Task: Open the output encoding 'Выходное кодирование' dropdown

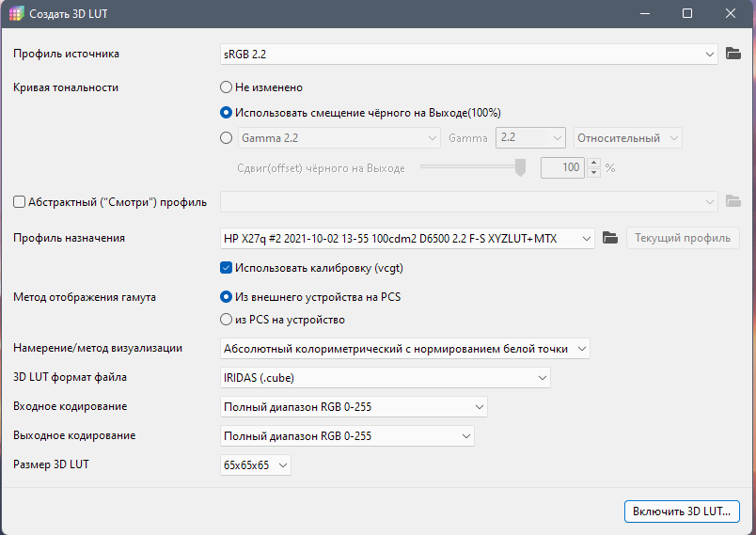Action: click(x=346, y=435)
